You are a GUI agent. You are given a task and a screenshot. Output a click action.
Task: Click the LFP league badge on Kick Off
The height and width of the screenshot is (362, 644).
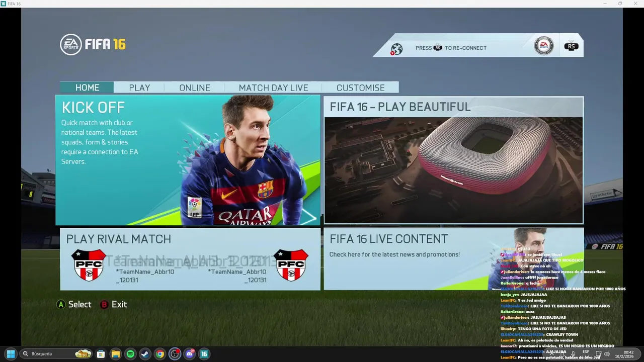pos(194,207)
